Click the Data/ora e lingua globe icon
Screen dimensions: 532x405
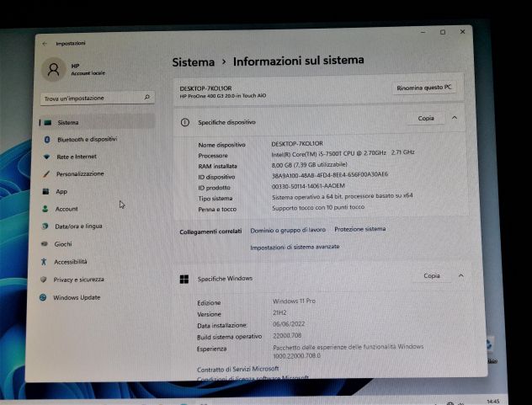[x=45, y=226]
